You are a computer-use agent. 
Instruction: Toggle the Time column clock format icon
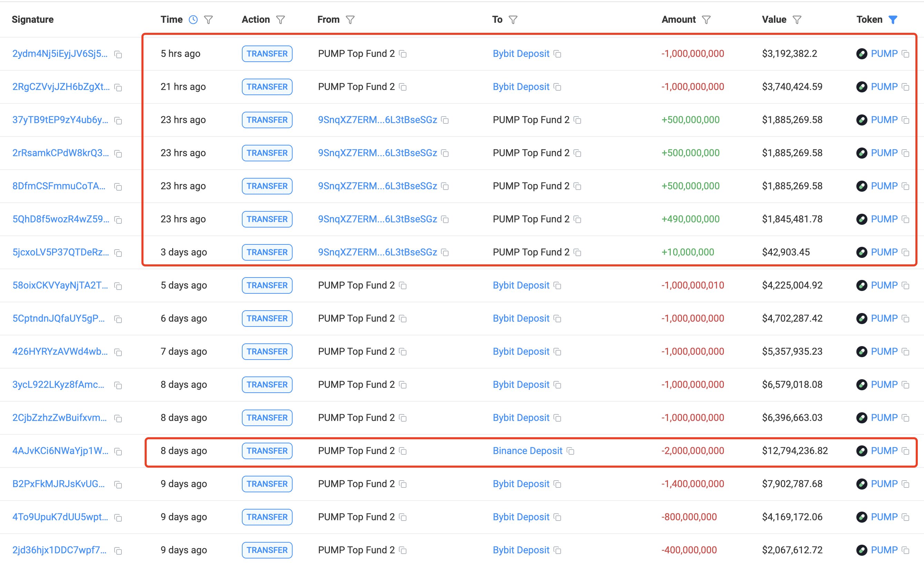coord(193,20)
